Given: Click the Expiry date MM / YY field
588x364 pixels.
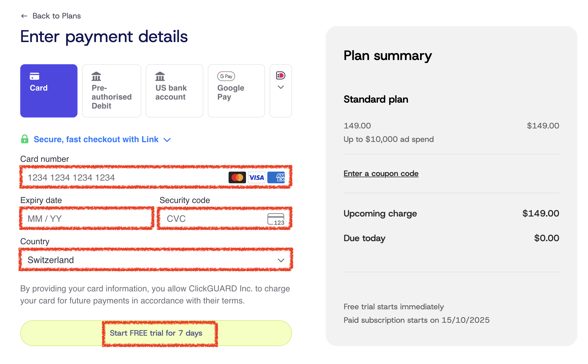Looking at the screenshot, I should [86, 219].
